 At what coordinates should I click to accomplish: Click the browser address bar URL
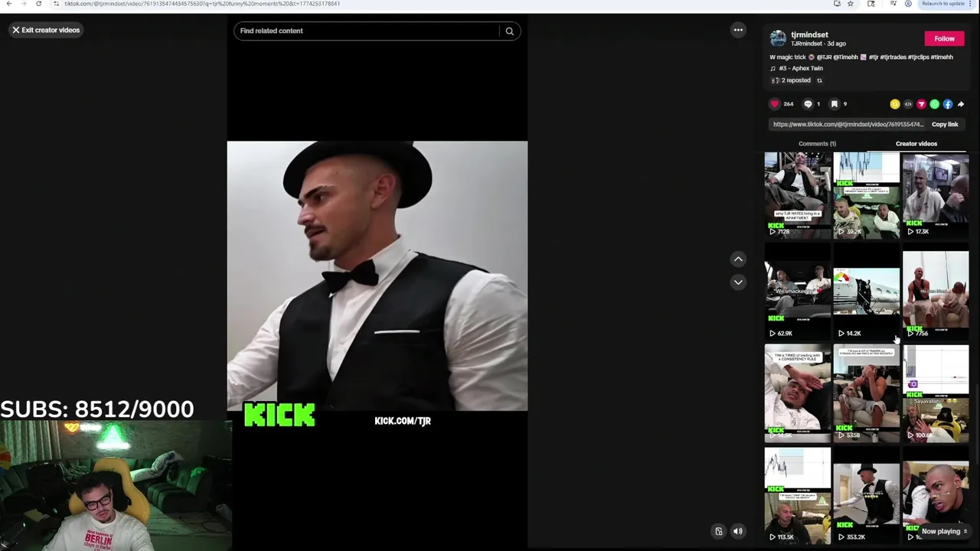pos(202,4)
